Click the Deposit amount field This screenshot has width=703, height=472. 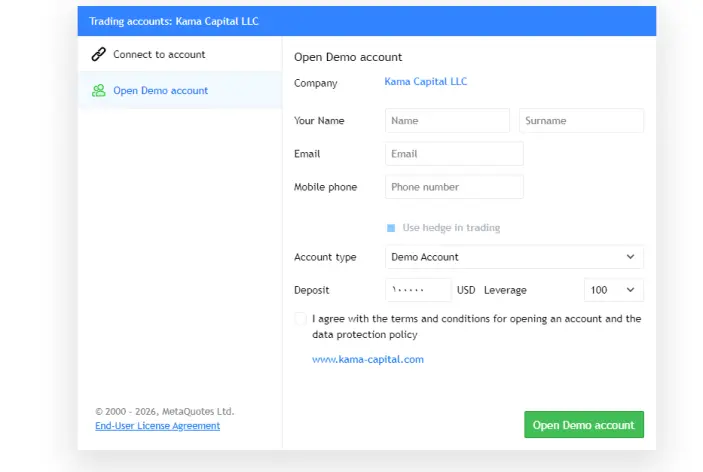(418, 290)
